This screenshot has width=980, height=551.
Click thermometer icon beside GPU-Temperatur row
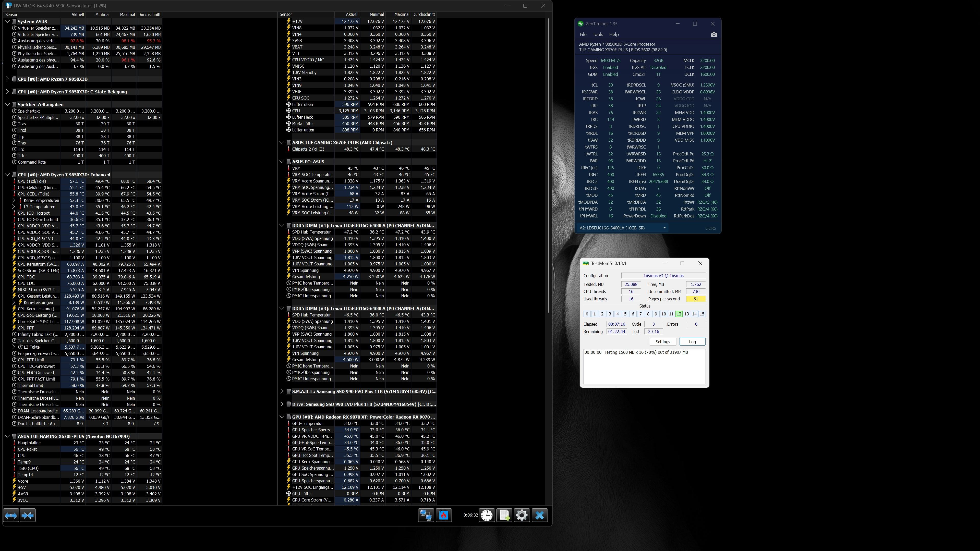(288, 424)
